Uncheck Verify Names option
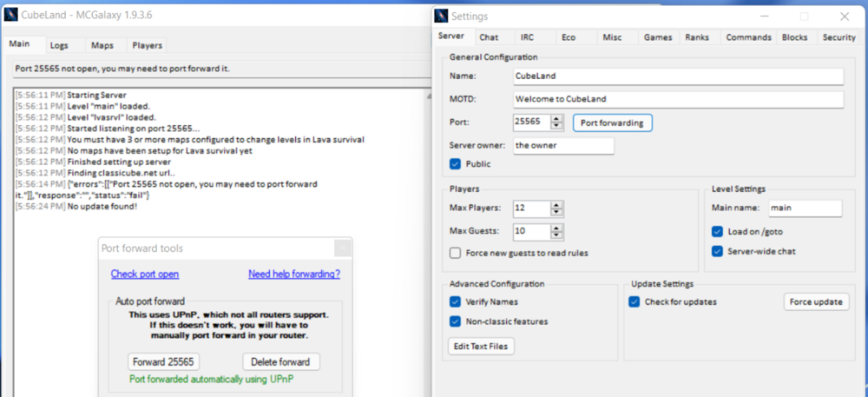The height and width of the screenshot is (397, 868). (455, 301)
